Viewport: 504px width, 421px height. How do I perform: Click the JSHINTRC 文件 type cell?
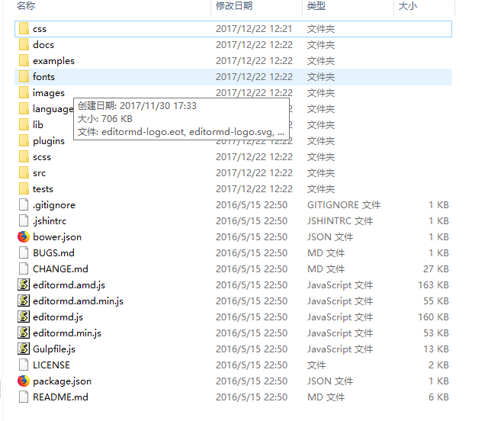pos(340,221)
